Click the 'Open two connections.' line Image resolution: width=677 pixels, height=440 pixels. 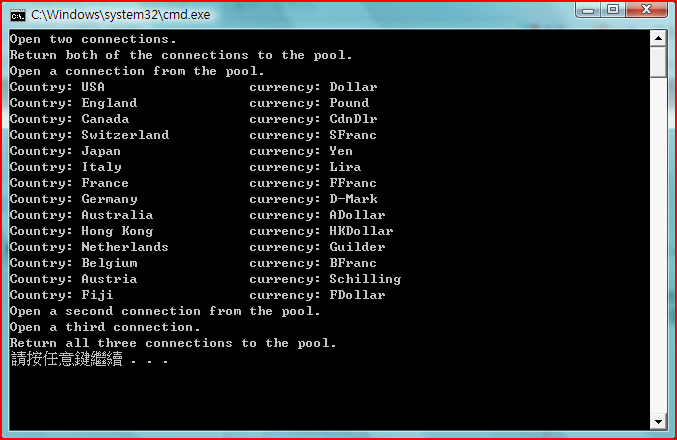click(93, 39)
